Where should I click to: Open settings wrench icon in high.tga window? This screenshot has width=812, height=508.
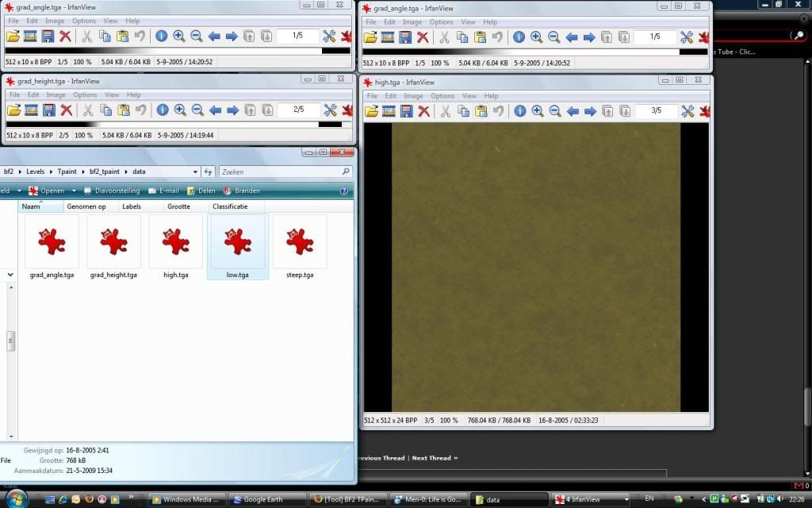[688, 111]
